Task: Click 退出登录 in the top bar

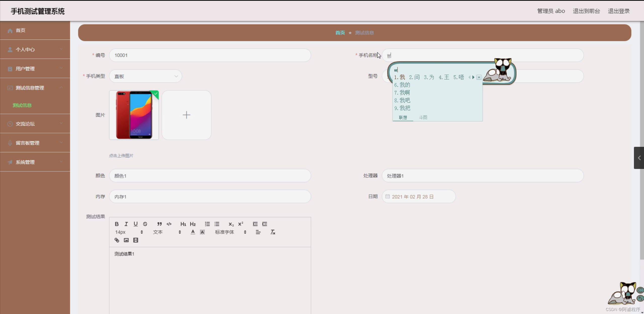Action: [x=618, y=11]
